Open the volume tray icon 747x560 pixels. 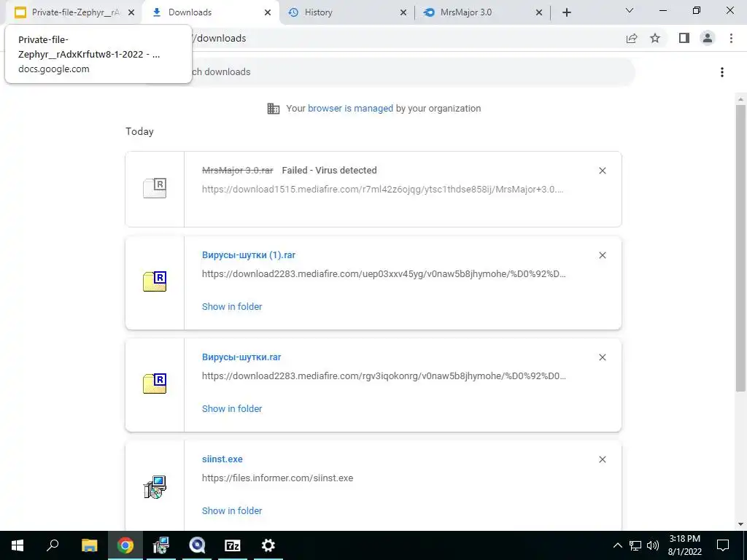click(653, 545)
